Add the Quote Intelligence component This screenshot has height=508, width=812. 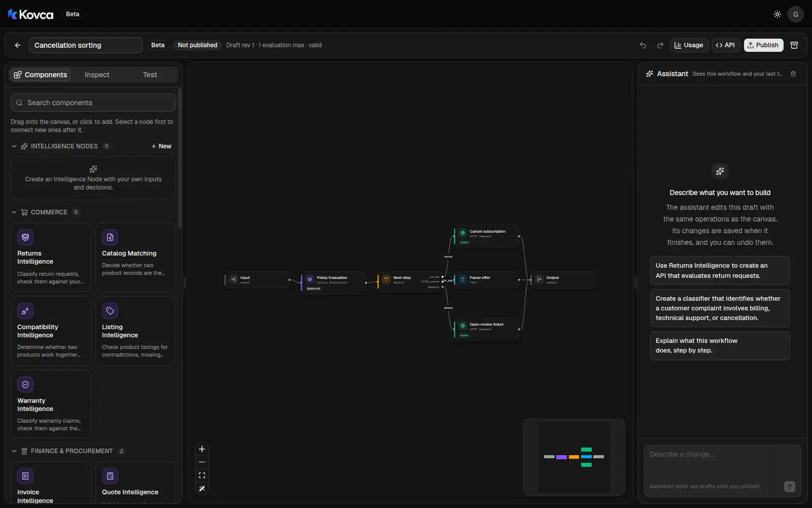136,483
